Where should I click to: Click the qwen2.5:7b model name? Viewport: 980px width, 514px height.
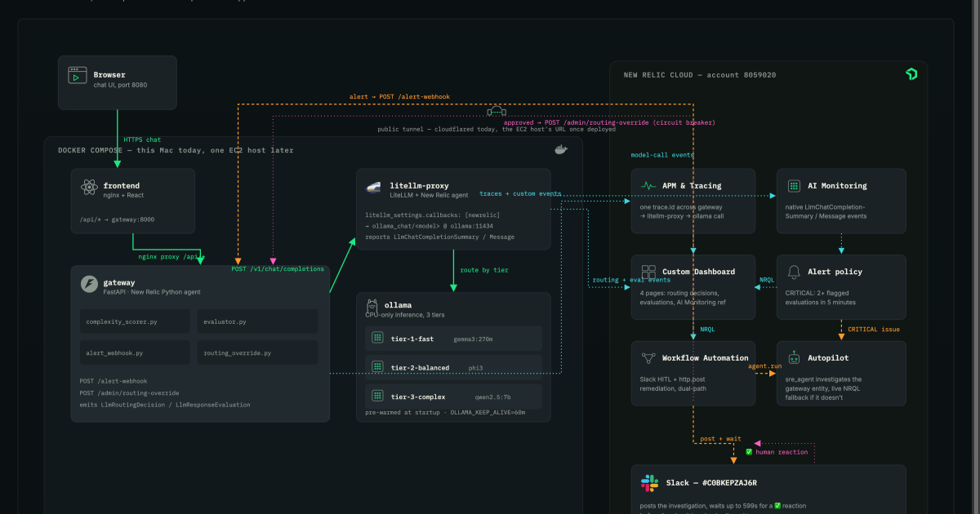[492, 397]
